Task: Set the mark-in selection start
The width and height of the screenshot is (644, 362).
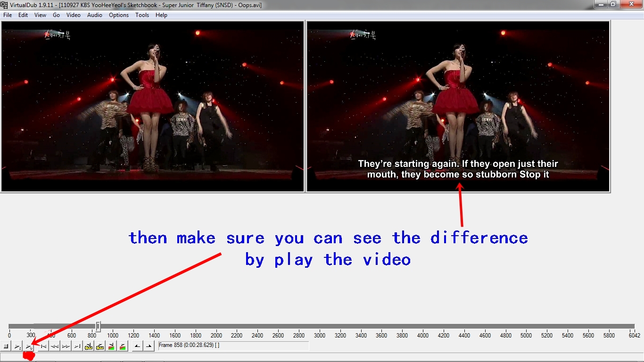Action: tap(137, 346)
